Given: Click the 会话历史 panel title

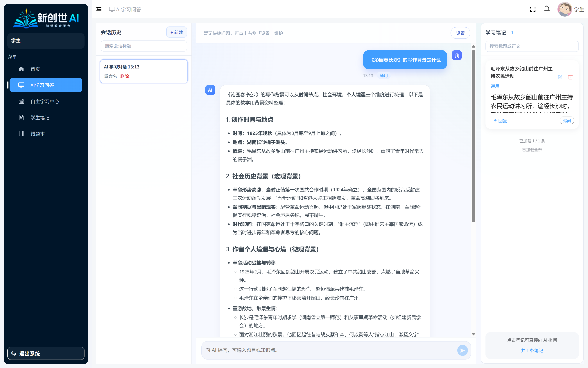Looking at the screenshot, I should [111, 32].
